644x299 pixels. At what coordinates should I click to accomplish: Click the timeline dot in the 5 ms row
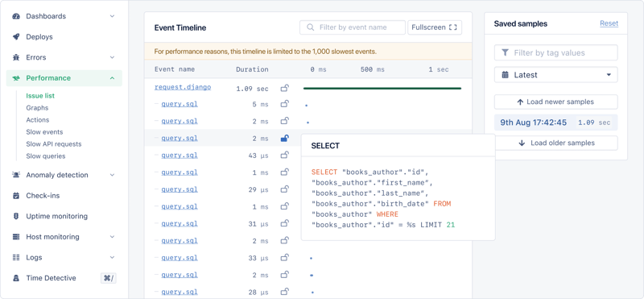pos(307,106)
